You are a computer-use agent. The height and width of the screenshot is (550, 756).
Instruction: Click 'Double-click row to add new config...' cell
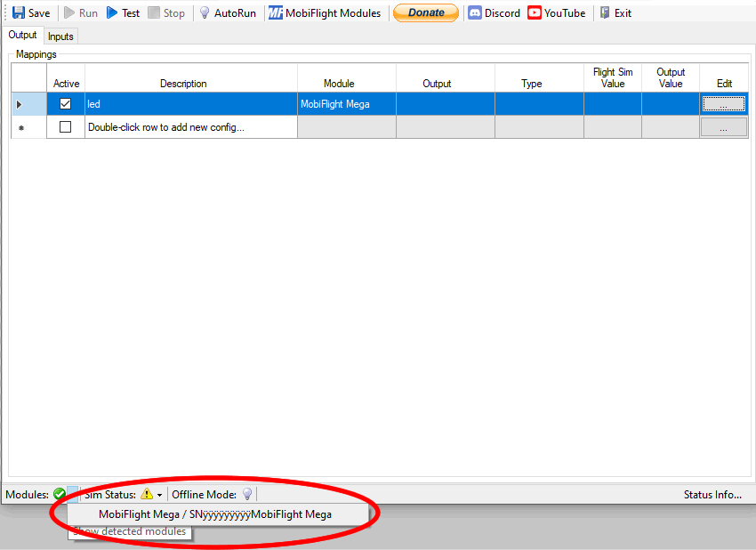[x=191, y=127]
